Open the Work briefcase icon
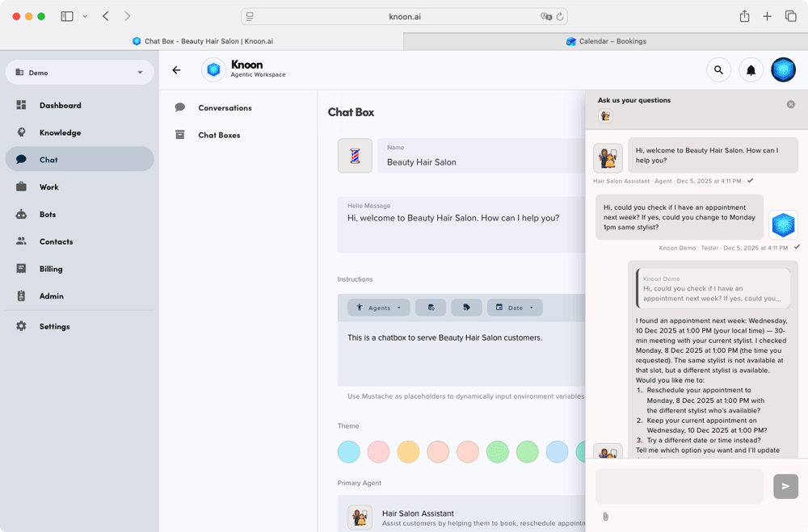 (21, 186)
